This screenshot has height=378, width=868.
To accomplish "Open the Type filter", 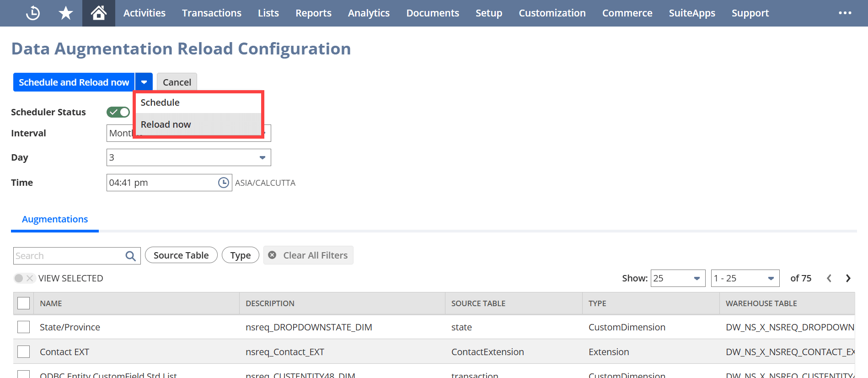I will (241, 255).
